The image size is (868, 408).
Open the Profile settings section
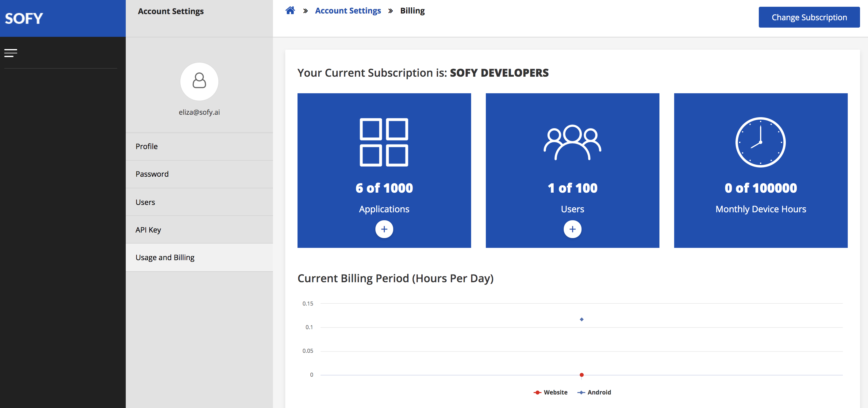tap(199, 147)
